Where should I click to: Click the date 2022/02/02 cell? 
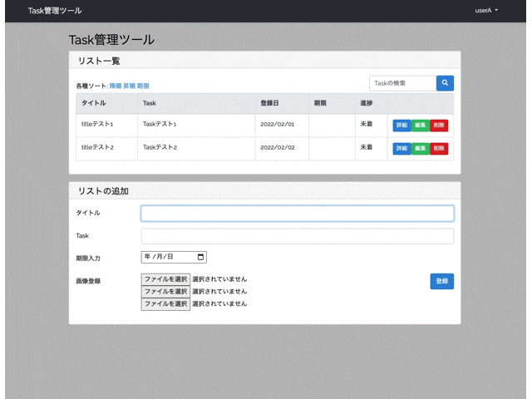(282, 148)
